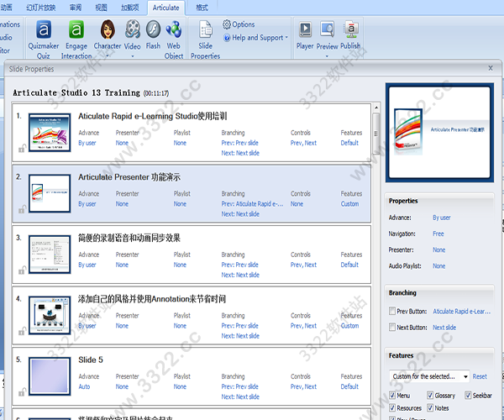Switch to the Articulate ribbon tab
The width and height of the screenshot is (504, 420).
(x=165, y=8)
